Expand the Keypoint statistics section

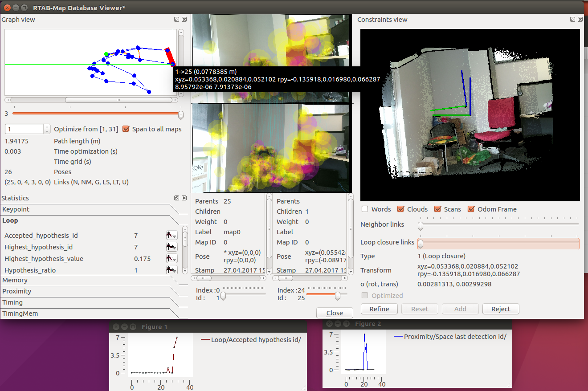(16, 209)
